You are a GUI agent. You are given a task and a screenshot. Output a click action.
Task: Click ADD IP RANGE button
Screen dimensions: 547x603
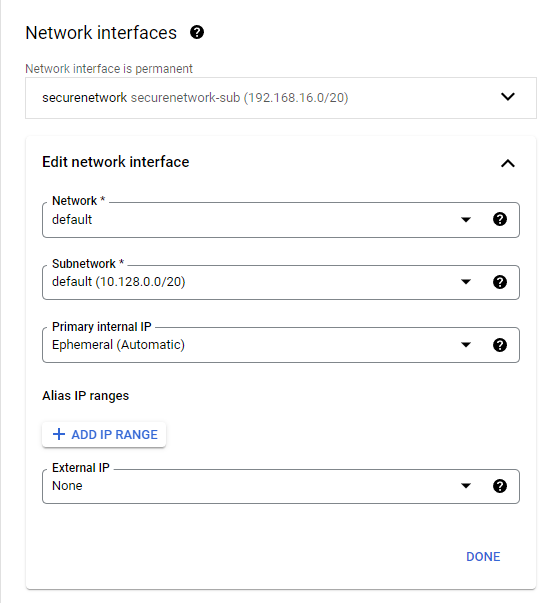tap(104, 435)
